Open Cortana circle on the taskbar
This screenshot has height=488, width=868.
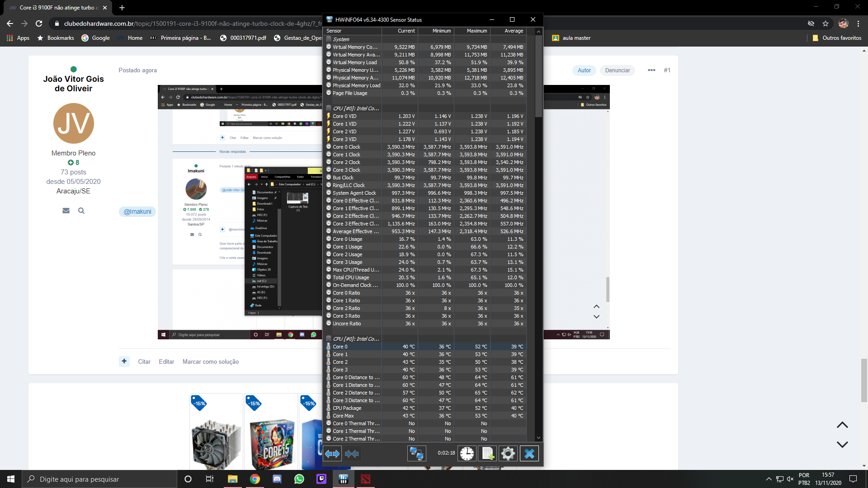pyautogui.click(x=188, y=479)
